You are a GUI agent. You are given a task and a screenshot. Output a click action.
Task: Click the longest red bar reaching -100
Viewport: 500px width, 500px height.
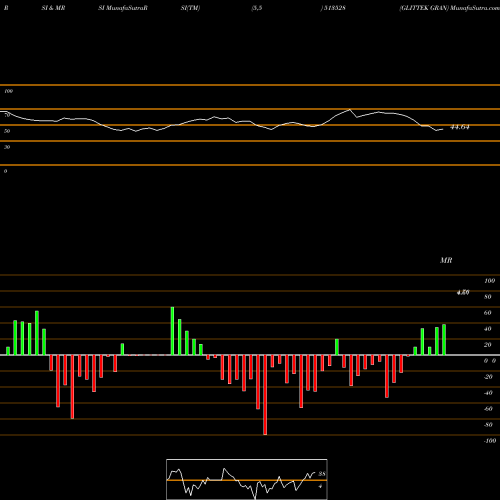[x=265, y=395]
